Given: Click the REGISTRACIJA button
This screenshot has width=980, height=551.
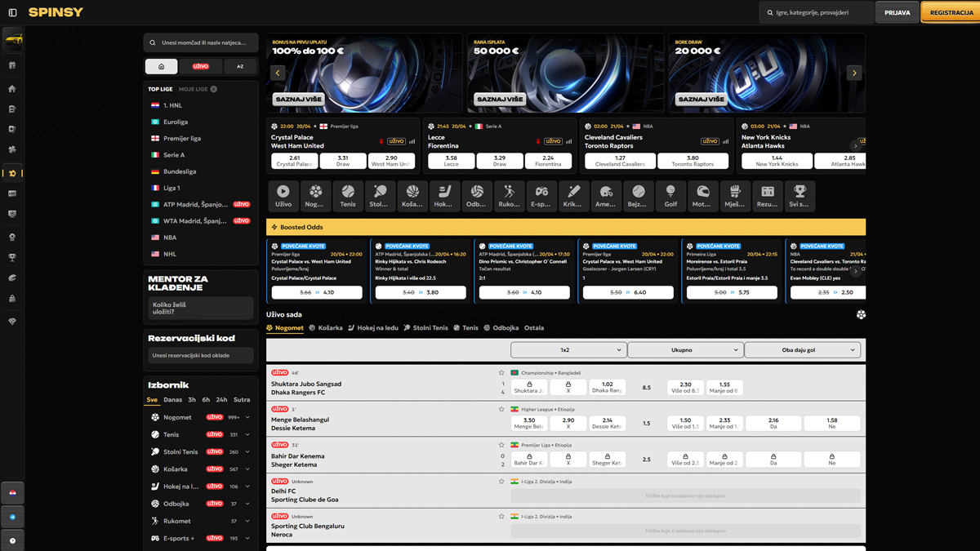Looking at the screenshot, I should [x=951, y=12].
